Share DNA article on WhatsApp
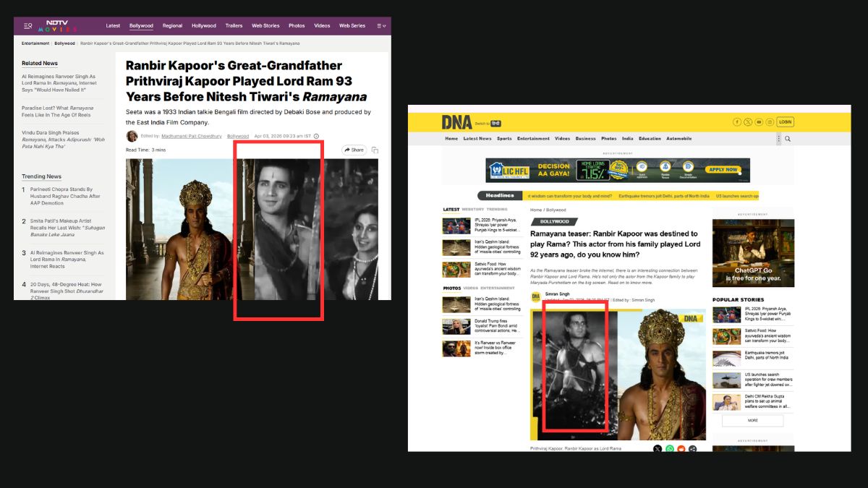The width and height of the screenshot is (868, 488). (x=670, y=449)
